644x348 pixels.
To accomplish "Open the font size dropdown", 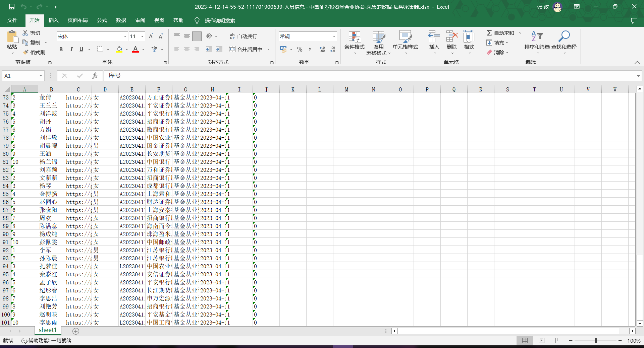I will pyautogui.click(x=142, y=36).
